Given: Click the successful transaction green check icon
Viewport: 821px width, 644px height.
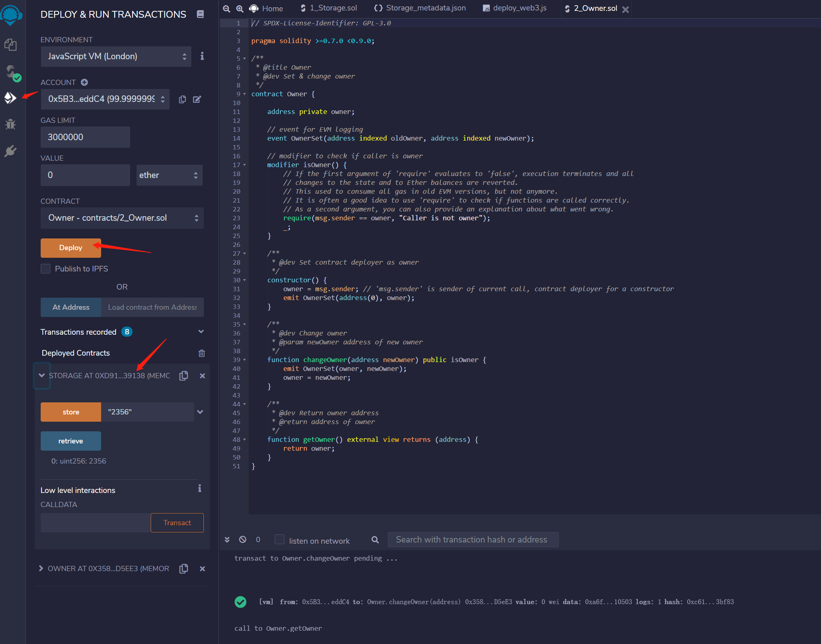Looking at the screenshot, I should coord(240,602).
